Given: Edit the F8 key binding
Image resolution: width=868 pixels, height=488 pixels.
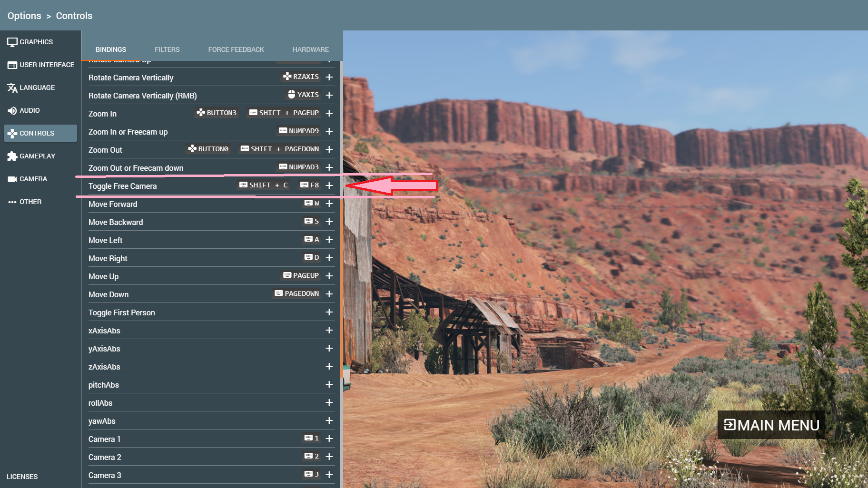Looking at the screenshot, I should pos(310,185).
